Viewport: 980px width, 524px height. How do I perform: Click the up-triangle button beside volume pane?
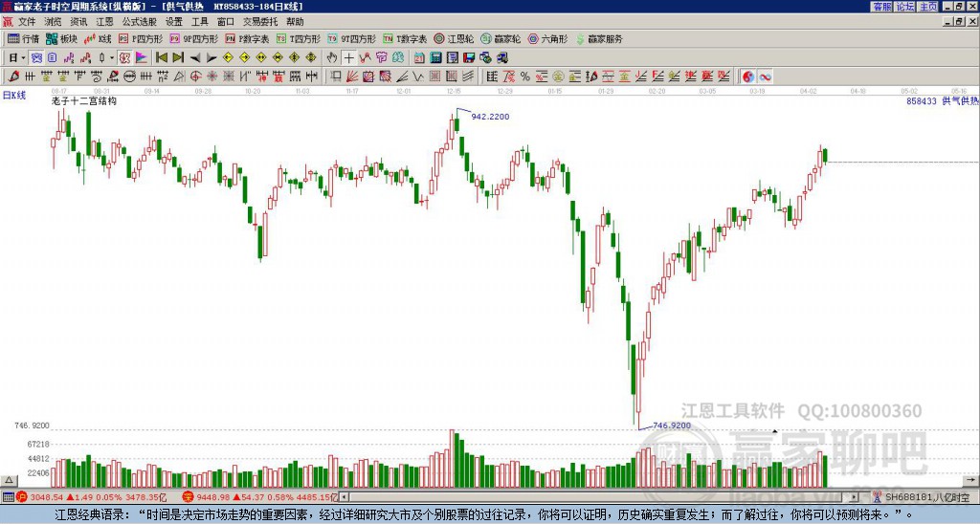tap(9, 480)
